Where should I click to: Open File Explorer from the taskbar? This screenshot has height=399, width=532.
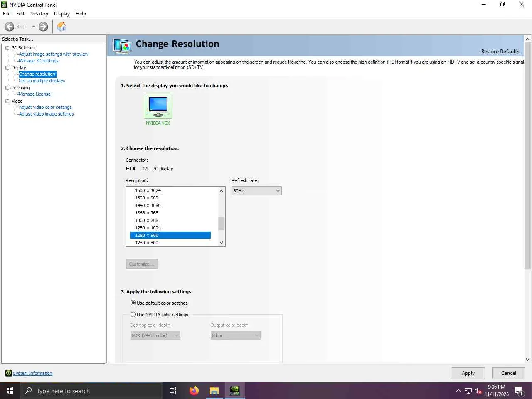[x=214, y=391]
